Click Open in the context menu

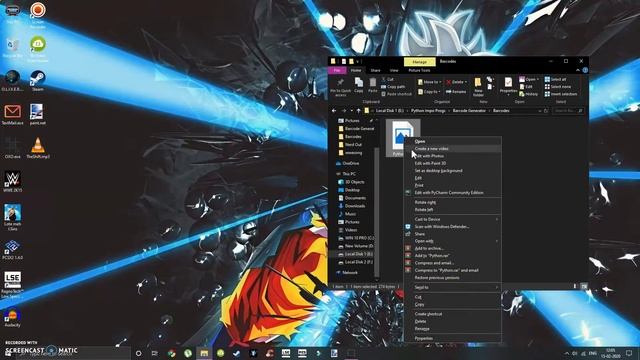(x=452, y=141)
